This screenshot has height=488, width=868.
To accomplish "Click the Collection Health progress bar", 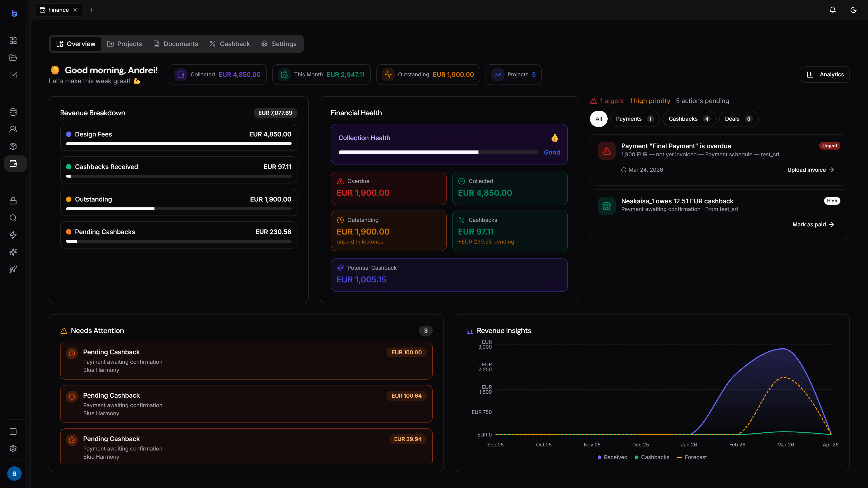I will (438, 152).
